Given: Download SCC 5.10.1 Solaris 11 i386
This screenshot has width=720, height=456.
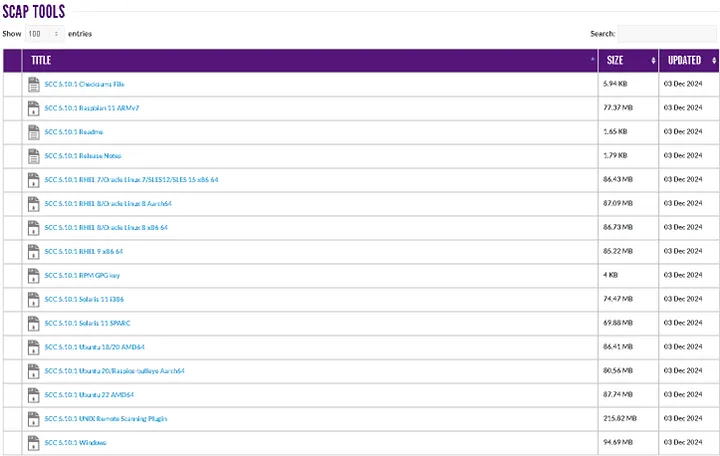Looking at the screenshot, I should point(84,299).
